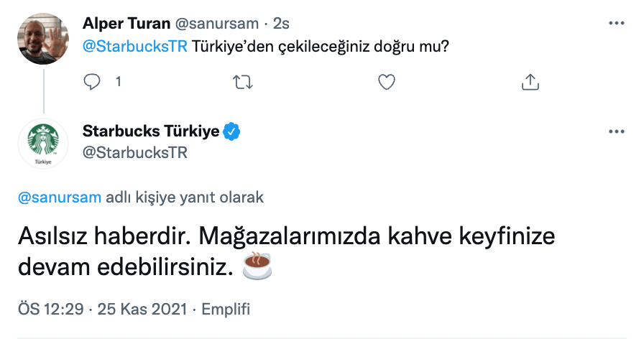Open more options for Alper Turan's tweet
644x339 pixels.
click(617, 23)
